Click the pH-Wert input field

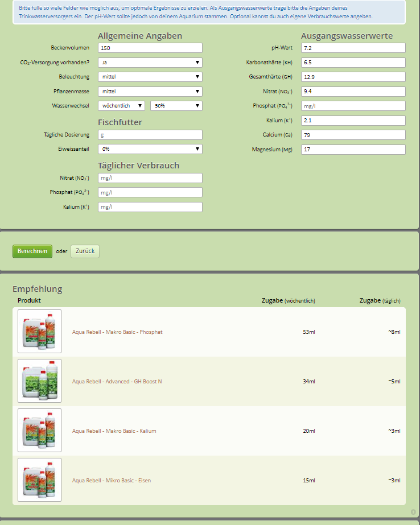(x=353, y=48)
